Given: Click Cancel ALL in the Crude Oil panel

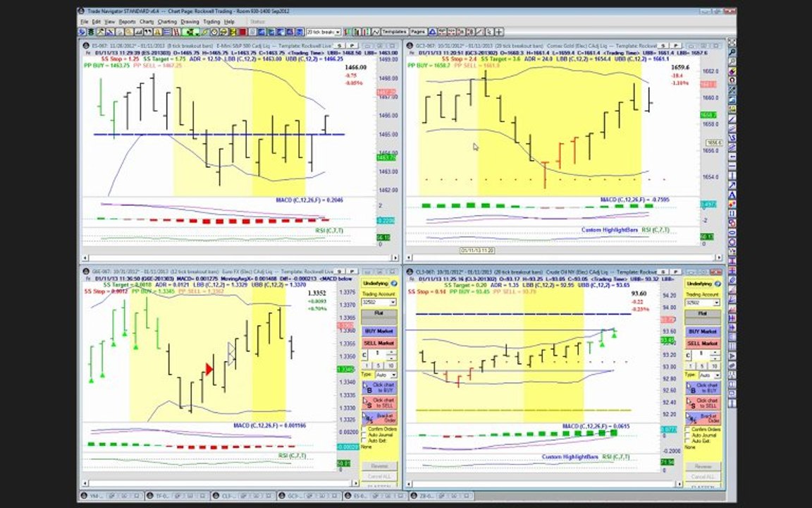Looking at the screenshot, I should point(703,477).
